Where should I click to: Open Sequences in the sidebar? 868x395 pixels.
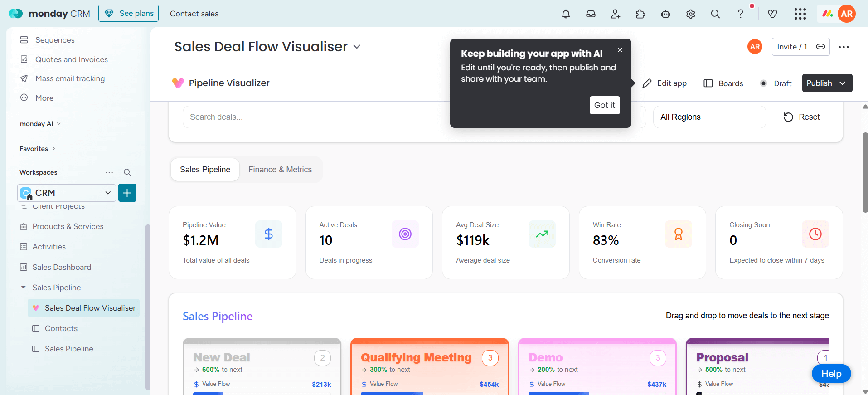coord(55,40)
